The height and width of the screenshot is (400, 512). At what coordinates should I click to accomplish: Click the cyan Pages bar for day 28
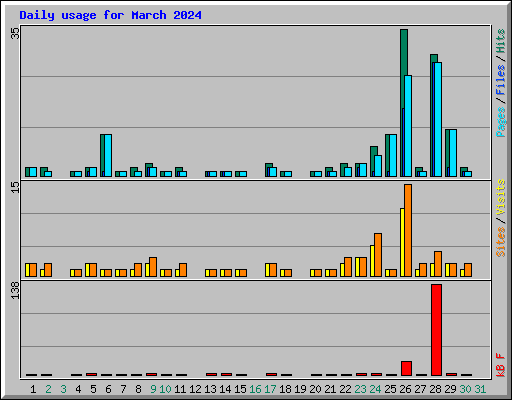(x=438, y=119)
